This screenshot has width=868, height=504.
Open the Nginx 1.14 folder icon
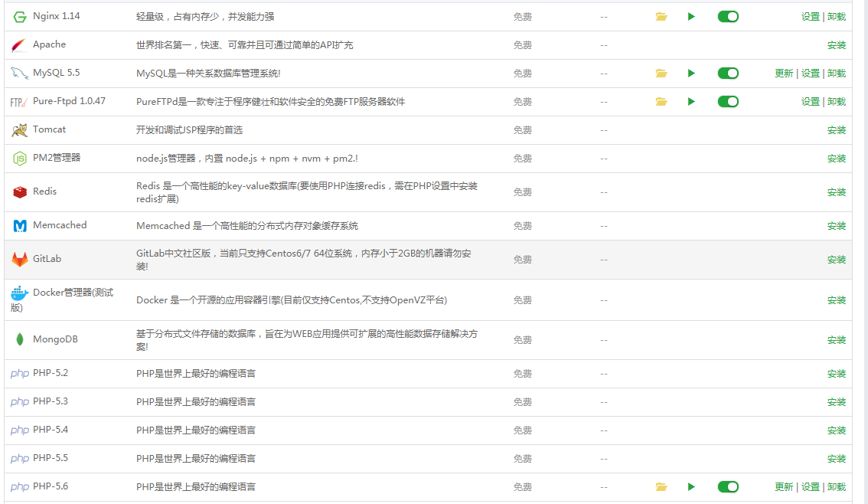661,17
